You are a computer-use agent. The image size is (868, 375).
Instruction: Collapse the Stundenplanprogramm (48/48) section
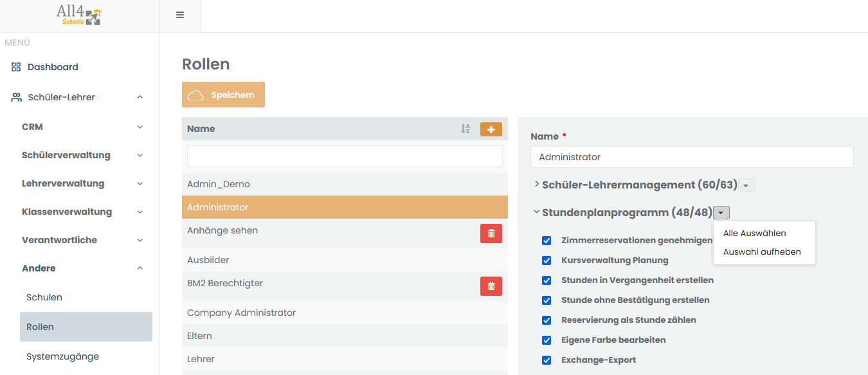(x=537, y=212)
